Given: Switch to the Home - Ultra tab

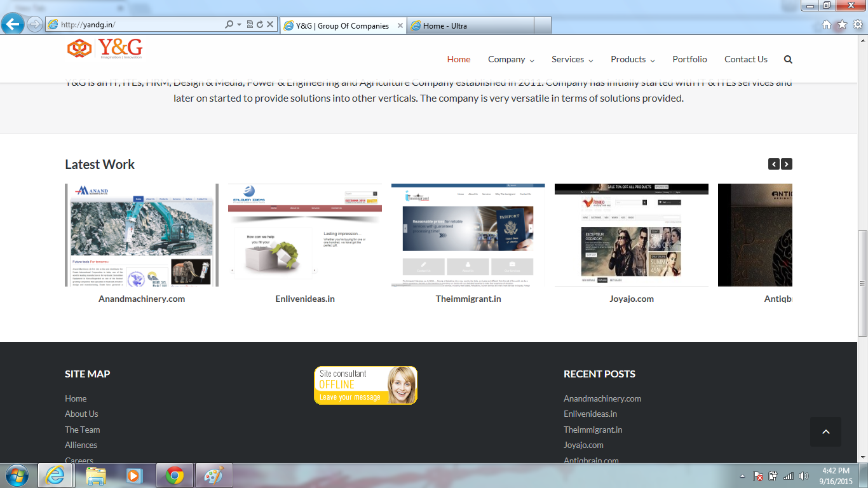Looking at the screenshot, I should point(470,25).
